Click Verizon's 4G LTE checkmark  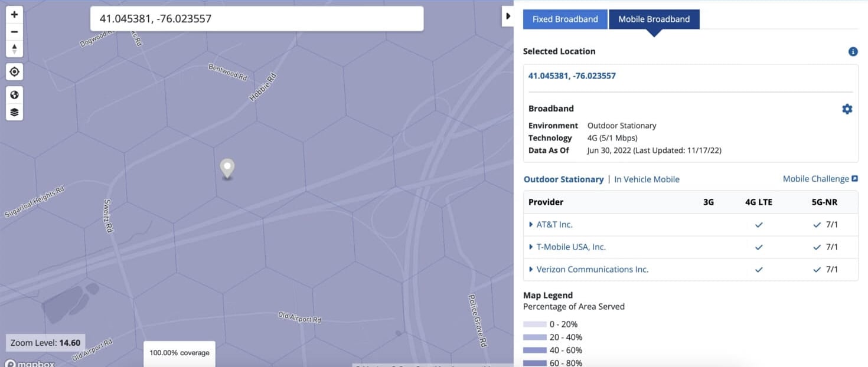(x=759, y=270)
